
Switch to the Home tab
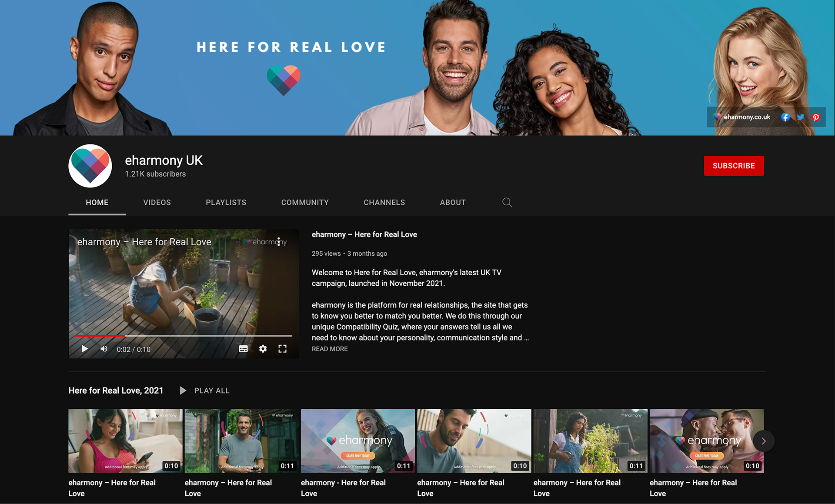tap(97, 202)
